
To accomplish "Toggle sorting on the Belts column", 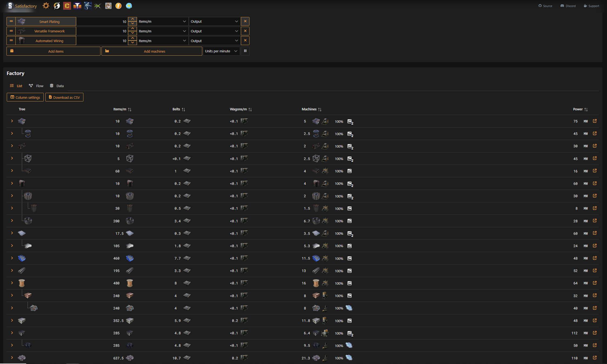I will (183, 109).
